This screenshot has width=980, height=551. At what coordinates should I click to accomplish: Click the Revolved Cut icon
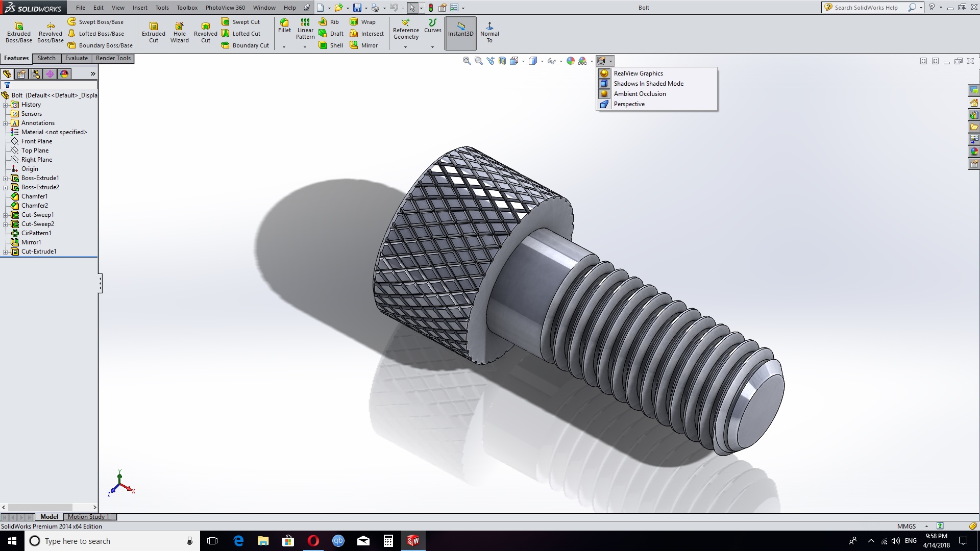click(205, 32)
